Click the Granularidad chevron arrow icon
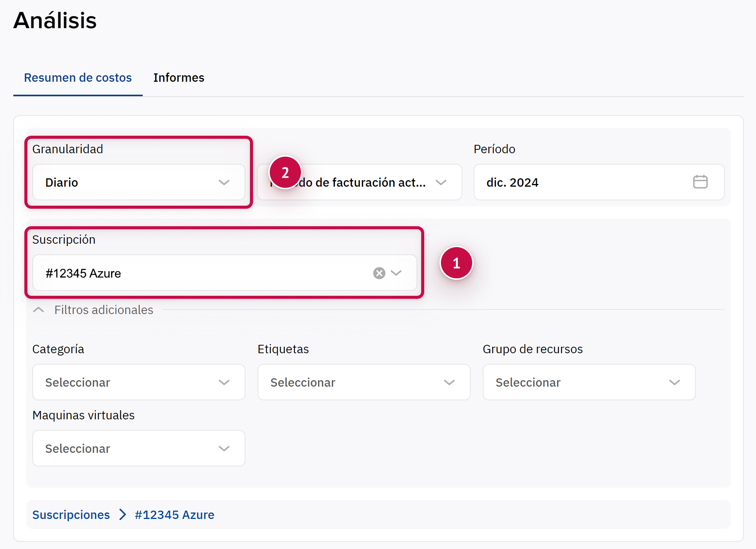The height and width of the screenshot is (549, 756). [x=224, y=182]
